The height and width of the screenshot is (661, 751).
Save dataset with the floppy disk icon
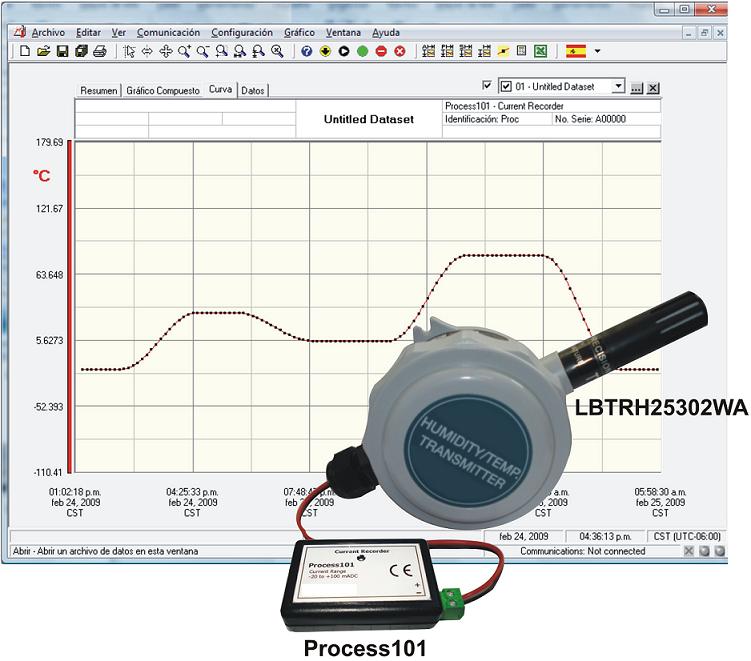coord(62,51)
